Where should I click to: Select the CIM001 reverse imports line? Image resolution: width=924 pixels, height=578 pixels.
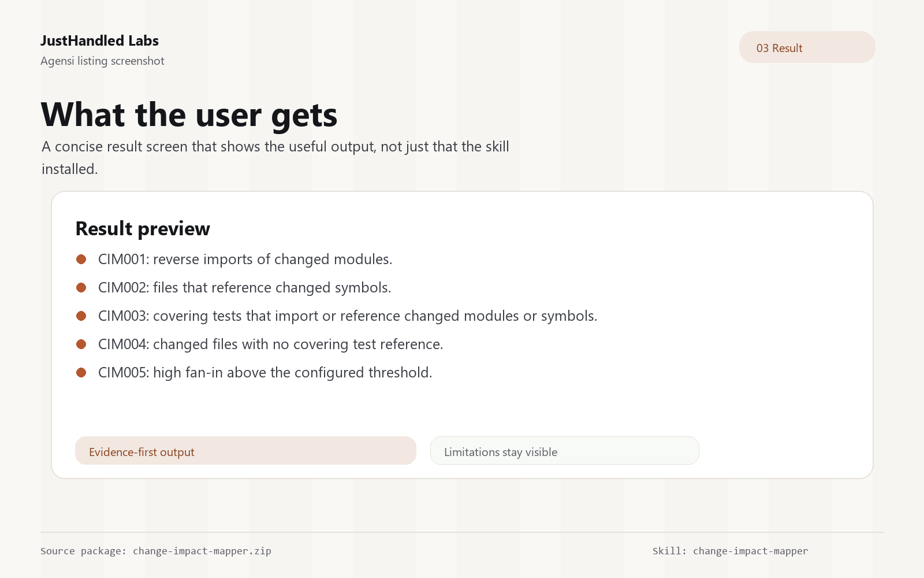pos(245,260)
